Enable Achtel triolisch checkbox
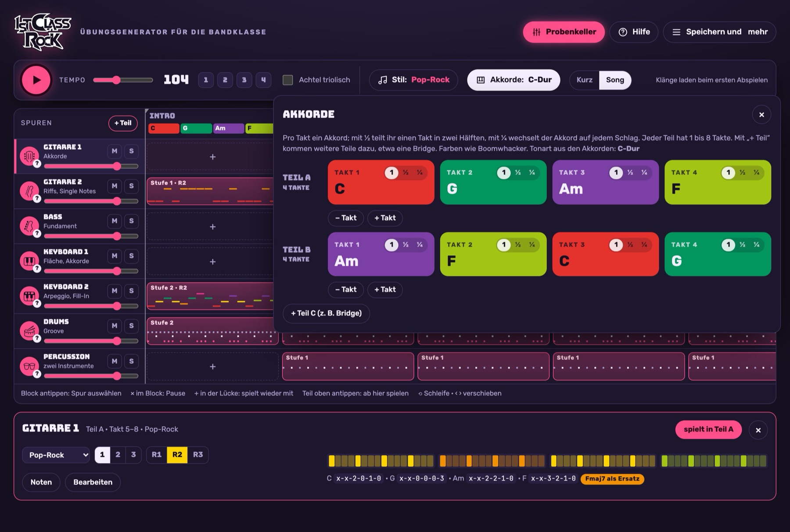 [288, 80]
